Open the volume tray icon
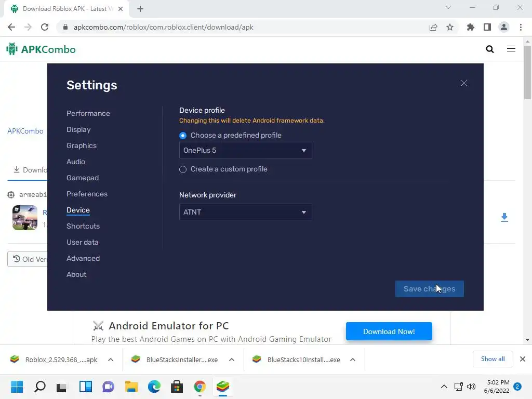 click(471, 387)
